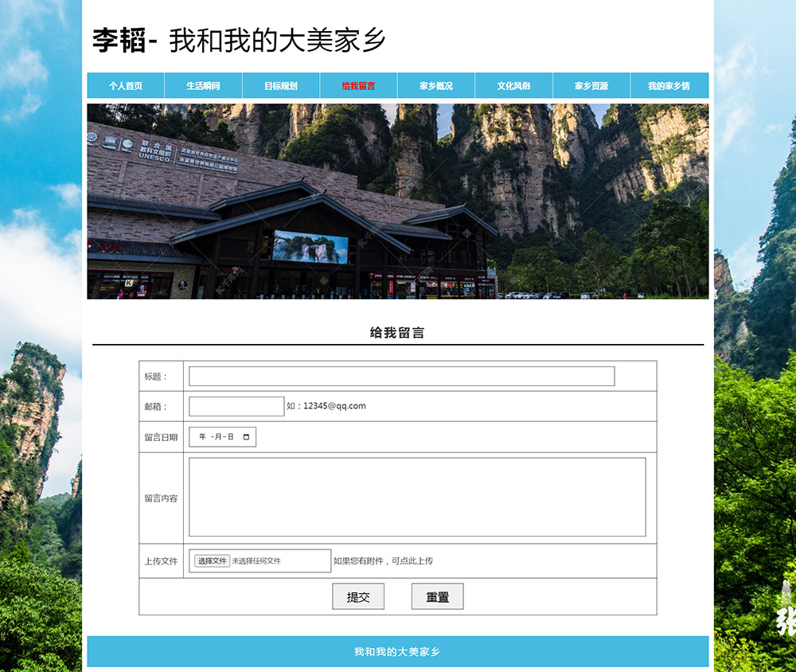
Task: Select the 目标规划 navigation item
Action: click(281, 86)
